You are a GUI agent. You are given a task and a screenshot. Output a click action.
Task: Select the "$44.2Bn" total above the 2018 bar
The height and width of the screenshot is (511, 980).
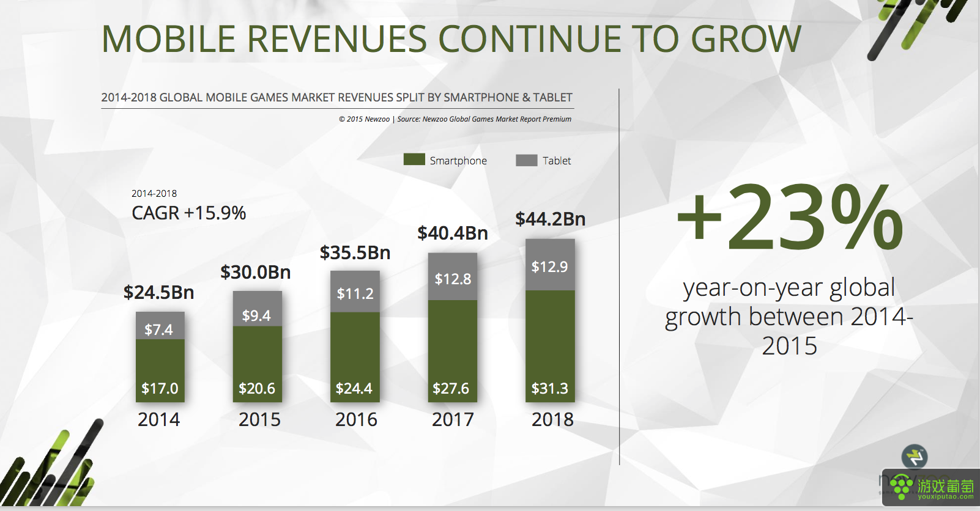click(551, 219)
